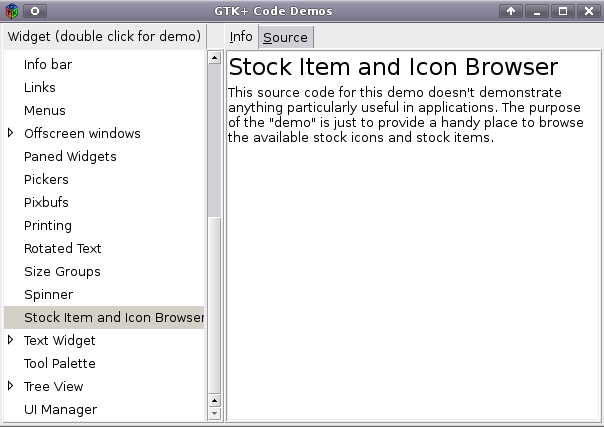The image size is (604, 427).
Task: Select Paned Widgets in the list
Action: pos(70,156)
